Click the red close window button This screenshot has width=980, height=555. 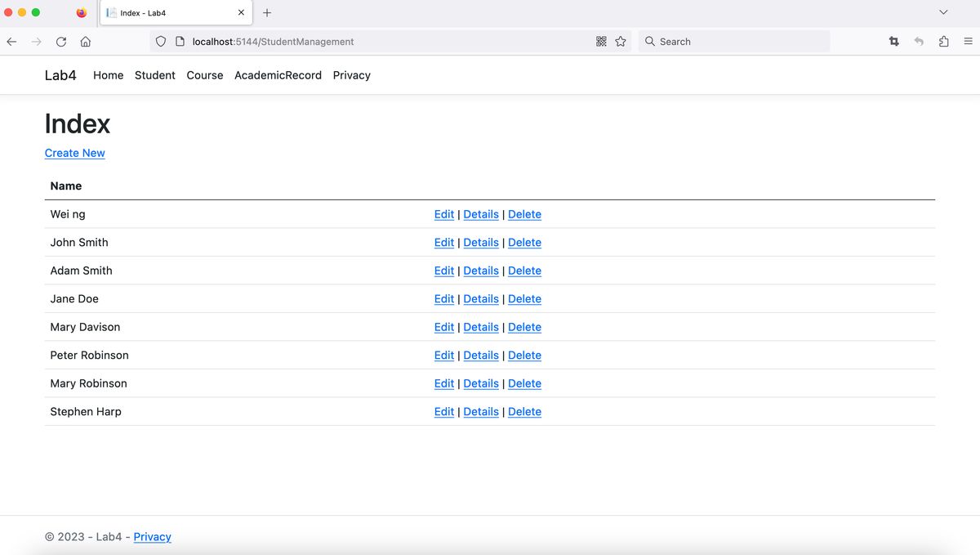8,13
